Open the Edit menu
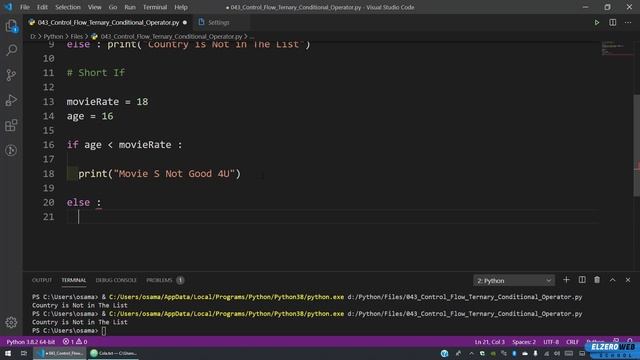Screen dimensions: 640x360 tap(42, 7)
